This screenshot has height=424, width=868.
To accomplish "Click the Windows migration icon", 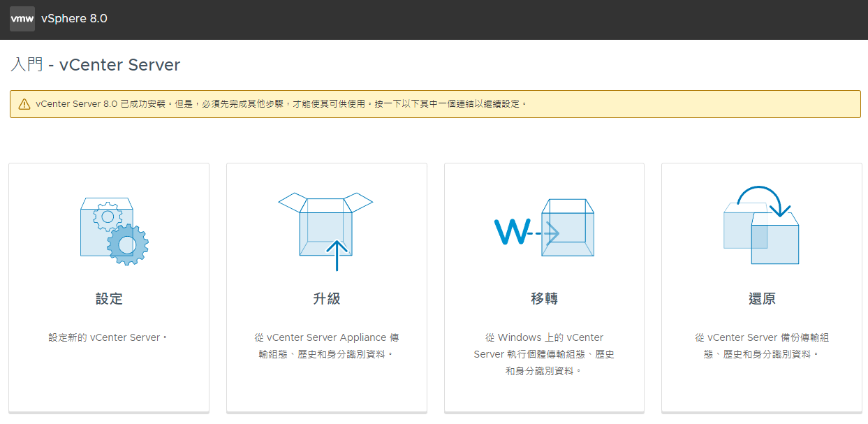I will 544,228.
